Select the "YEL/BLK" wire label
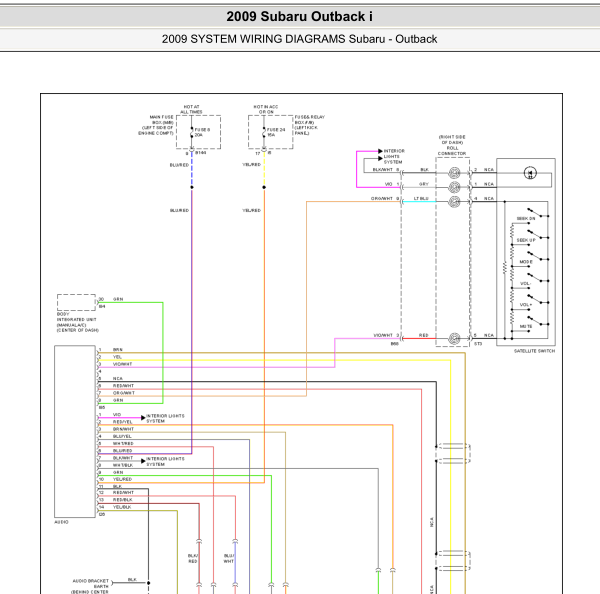This screenshot has width=600, height=594. tap(122, 507)
